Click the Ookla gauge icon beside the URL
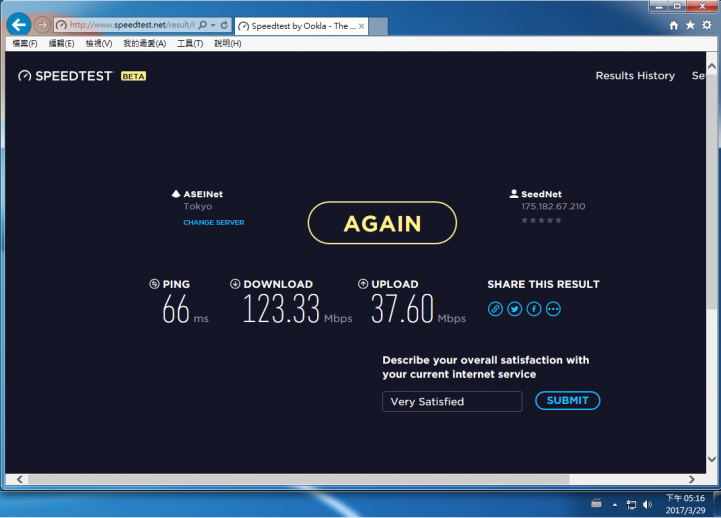Screen dimensions: 721x518 (61, 25)
